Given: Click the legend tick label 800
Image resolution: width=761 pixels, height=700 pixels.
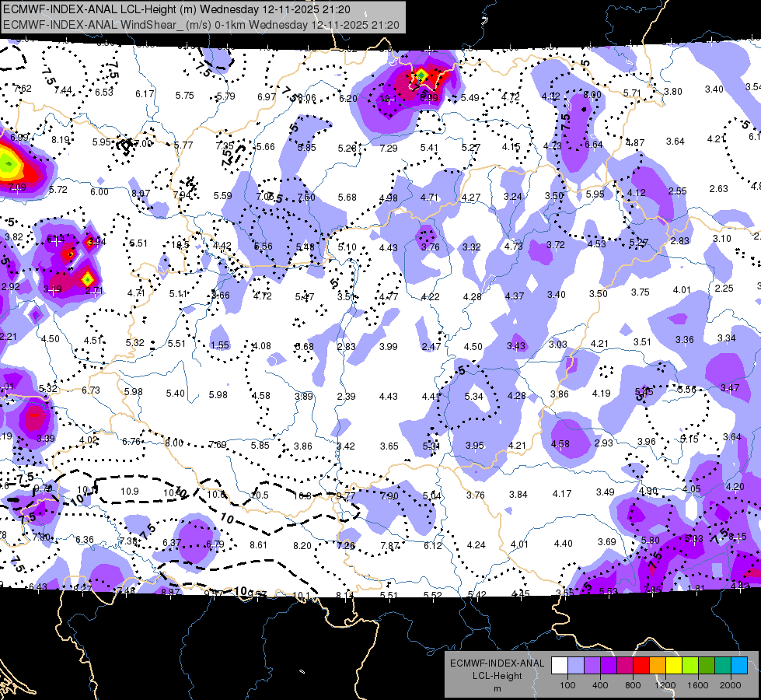Looking at the screenshot, I should pos(633,685).
